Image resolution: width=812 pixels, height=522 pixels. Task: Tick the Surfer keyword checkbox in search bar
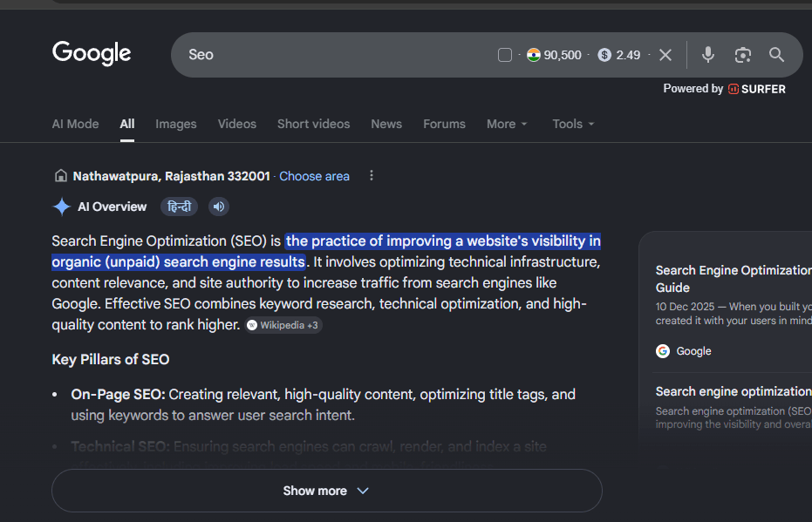pos(505,55)
